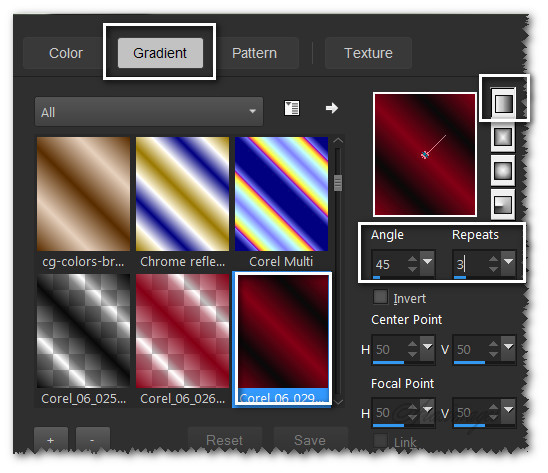The width and height of the screenshot is (548, 473).
Task: Choose the Corel Multi gradient thumbnail
Action: pyautogui.click(x=282, y=194)
